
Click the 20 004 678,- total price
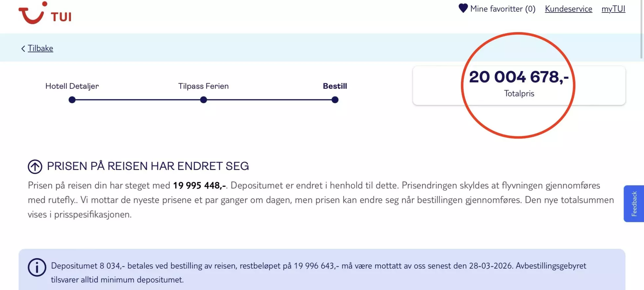coord(519,77)
